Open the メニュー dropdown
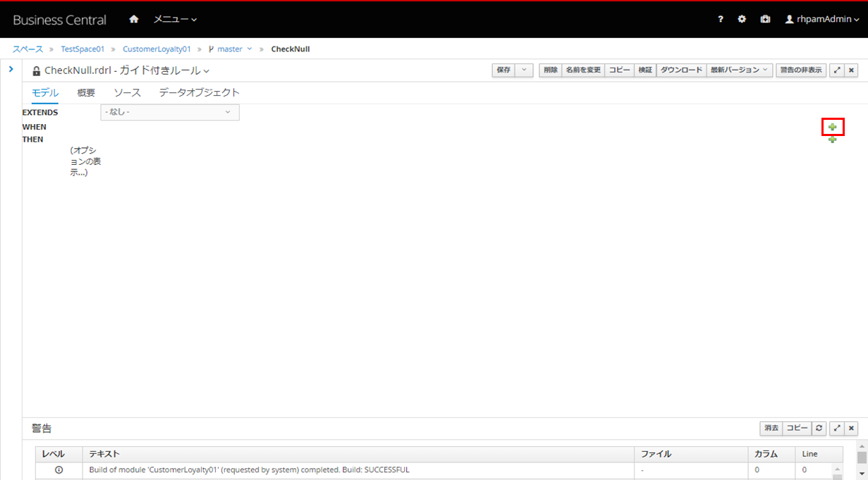This screenshot has width=868, height=480. (x=175, y=19)
